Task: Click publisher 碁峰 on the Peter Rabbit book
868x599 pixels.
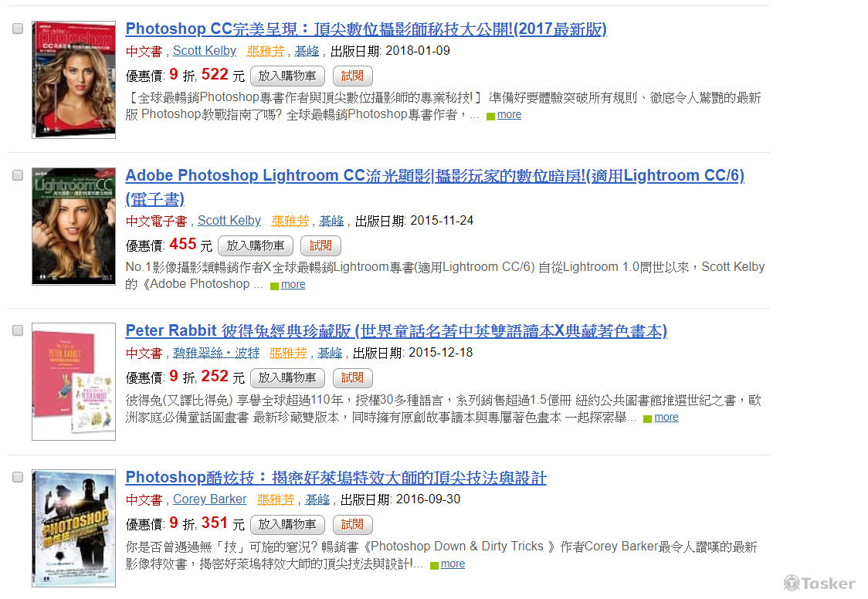Action: tap(330, 353)
